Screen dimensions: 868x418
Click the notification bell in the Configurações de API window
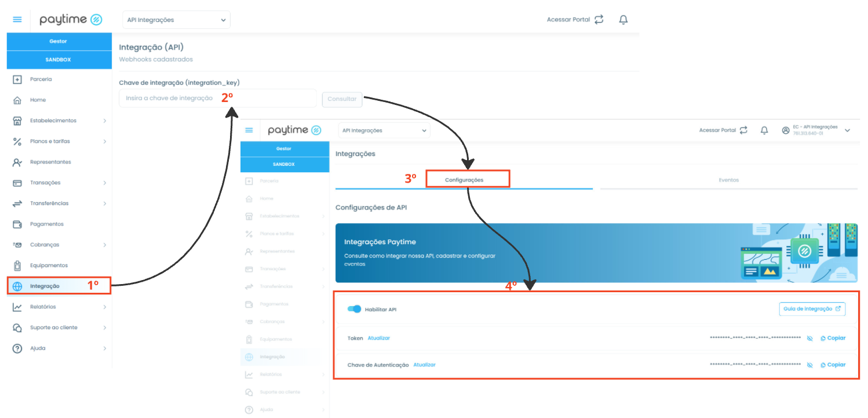pyautogui.click(x=764, y=130)
